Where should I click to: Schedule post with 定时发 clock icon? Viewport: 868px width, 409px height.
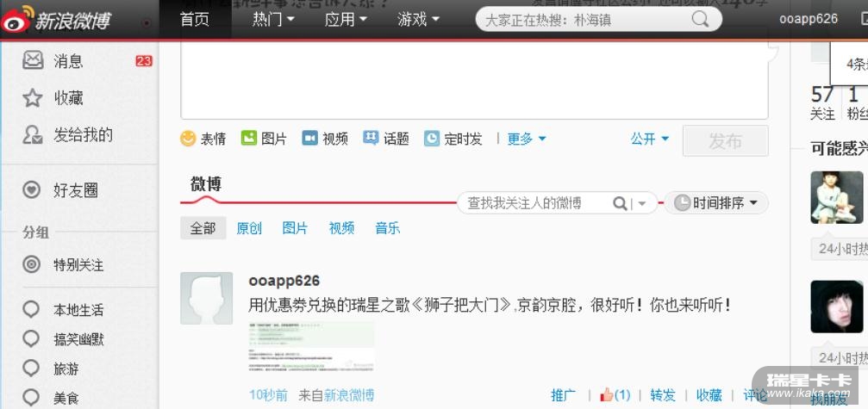[432, 138]
